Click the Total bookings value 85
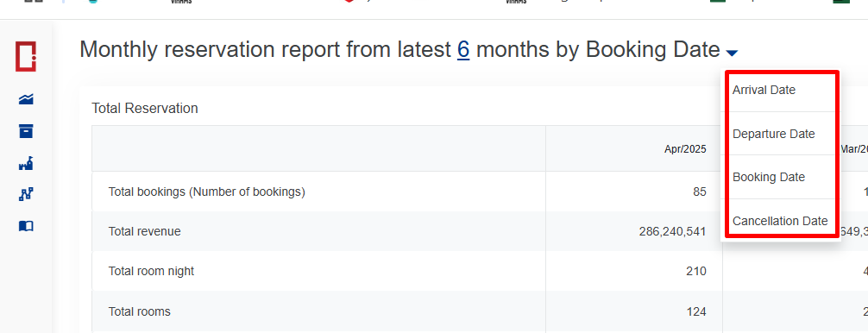 (x=700, y=192)
